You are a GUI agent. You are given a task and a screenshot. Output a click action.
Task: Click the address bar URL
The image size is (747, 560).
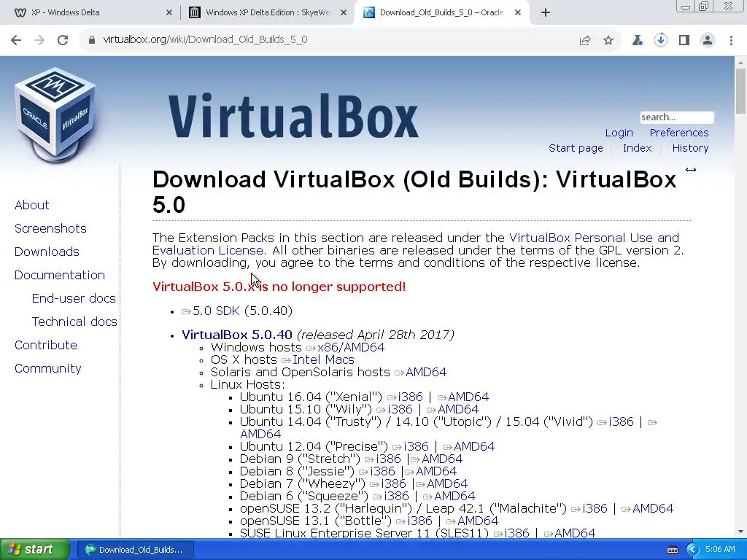click(205, 40)
